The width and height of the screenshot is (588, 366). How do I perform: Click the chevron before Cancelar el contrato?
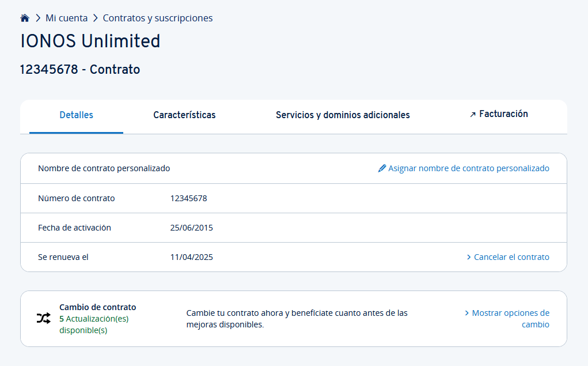tap(469, 257)
